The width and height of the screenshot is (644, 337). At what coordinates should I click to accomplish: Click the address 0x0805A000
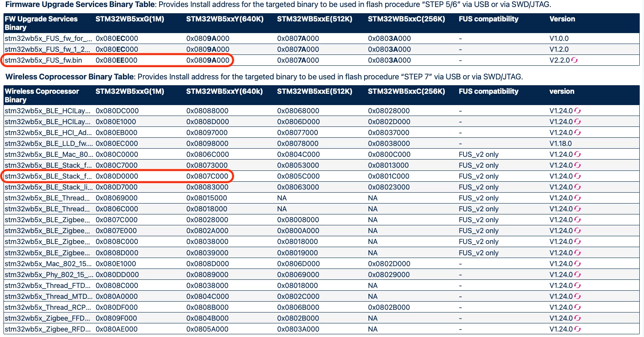[207, 329]
